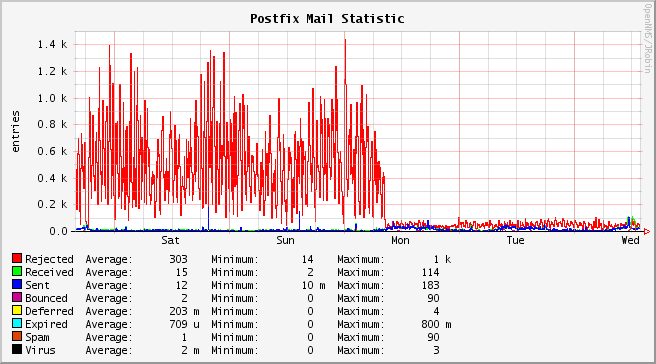Click the blue Sent legend swatch
The width and height of the screenshot is (656, 364).
click(17, 284)
